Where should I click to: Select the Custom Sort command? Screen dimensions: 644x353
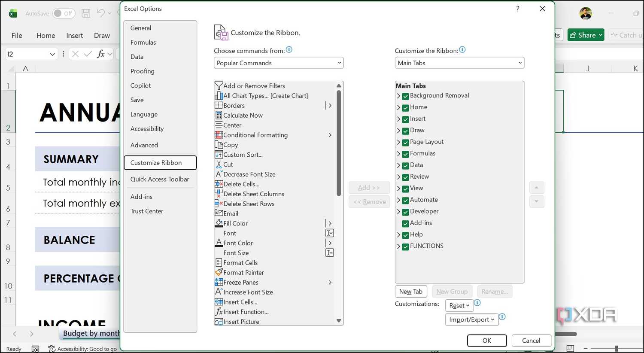click(275, 155)
